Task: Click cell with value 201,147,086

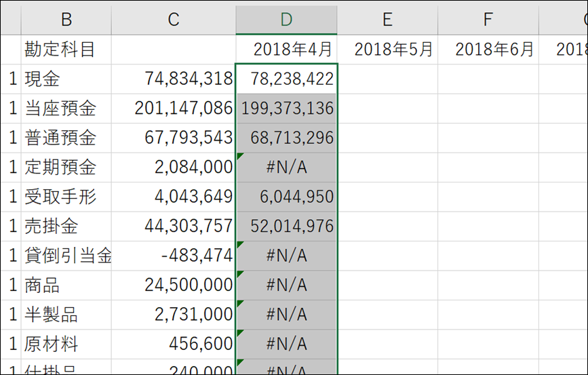Action: (x=174, y=108)
